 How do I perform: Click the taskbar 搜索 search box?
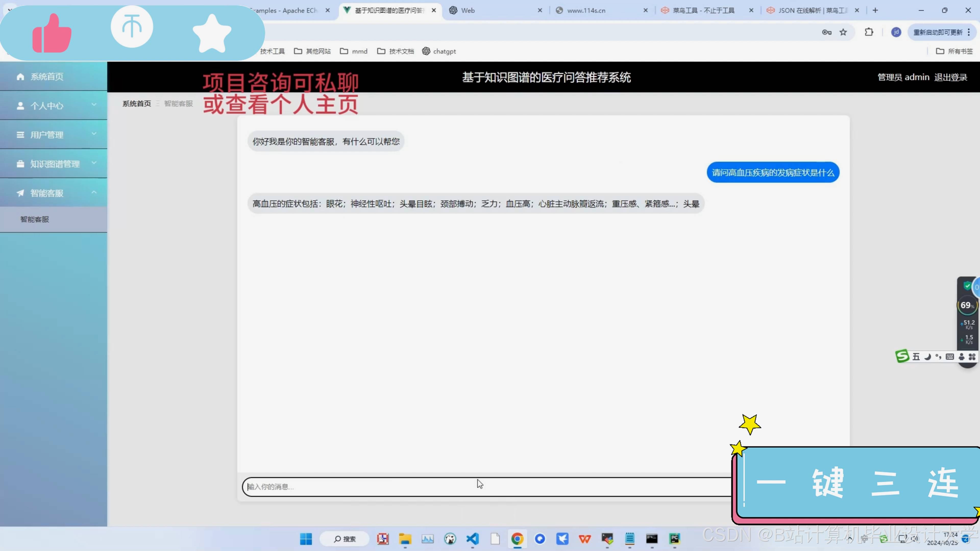[x=345, y=539]
